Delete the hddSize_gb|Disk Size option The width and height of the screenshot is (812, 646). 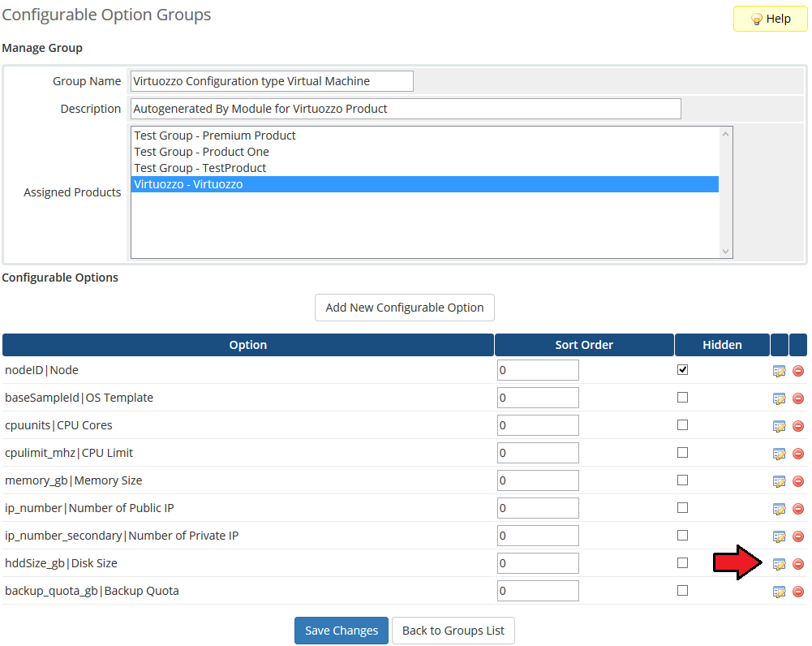(x=798, y=564)
